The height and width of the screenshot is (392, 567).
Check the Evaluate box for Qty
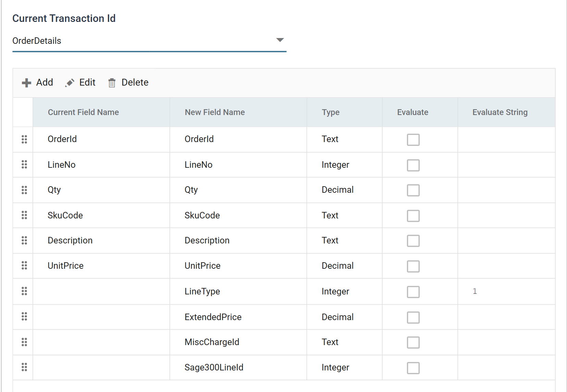[x=413, y=190]
